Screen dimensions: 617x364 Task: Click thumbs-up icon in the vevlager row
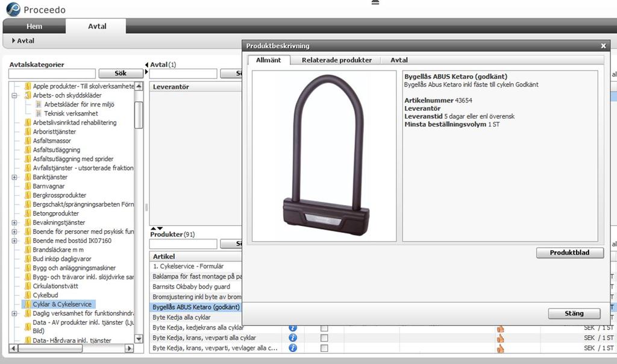500,348
